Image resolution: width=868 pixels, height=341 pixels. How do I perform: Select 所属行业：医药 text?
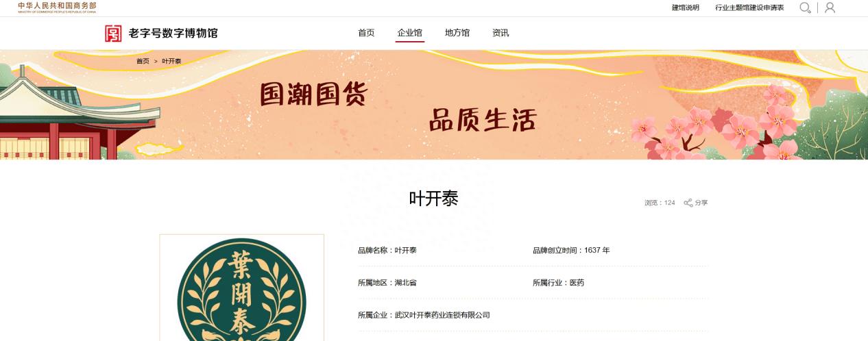coord(559,283)
